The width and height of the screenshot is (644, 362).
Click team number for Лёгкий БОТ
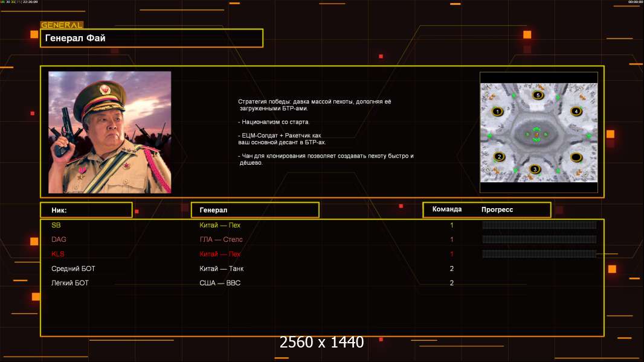(x=452, y=283)
